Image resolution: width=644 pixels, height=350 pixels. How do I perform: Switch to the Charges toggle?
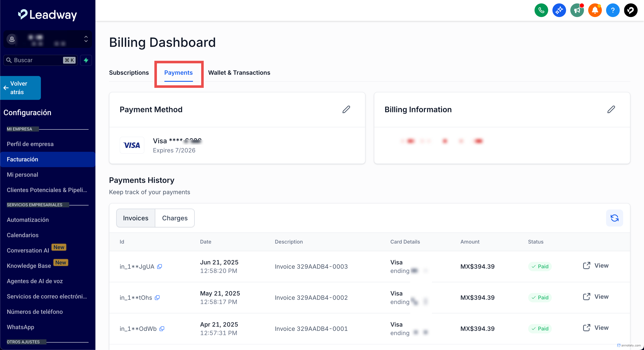[x=174, y=218]
